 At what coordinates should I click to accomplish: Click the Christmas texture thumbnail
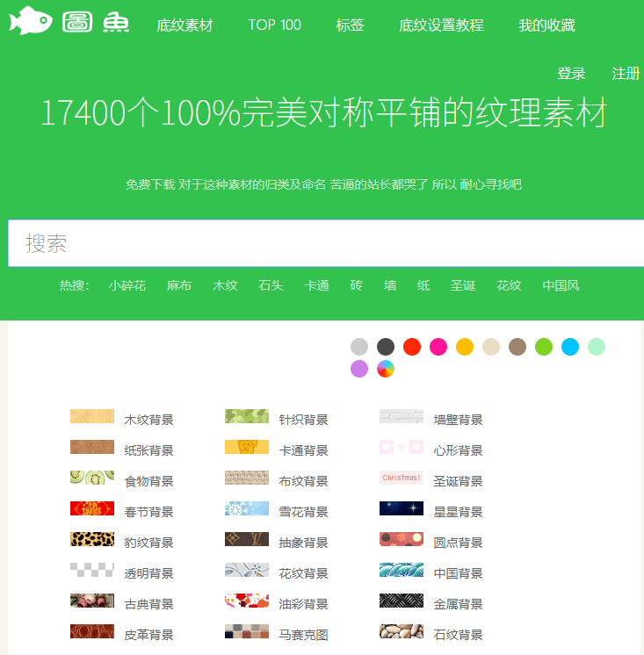(402, 478)
